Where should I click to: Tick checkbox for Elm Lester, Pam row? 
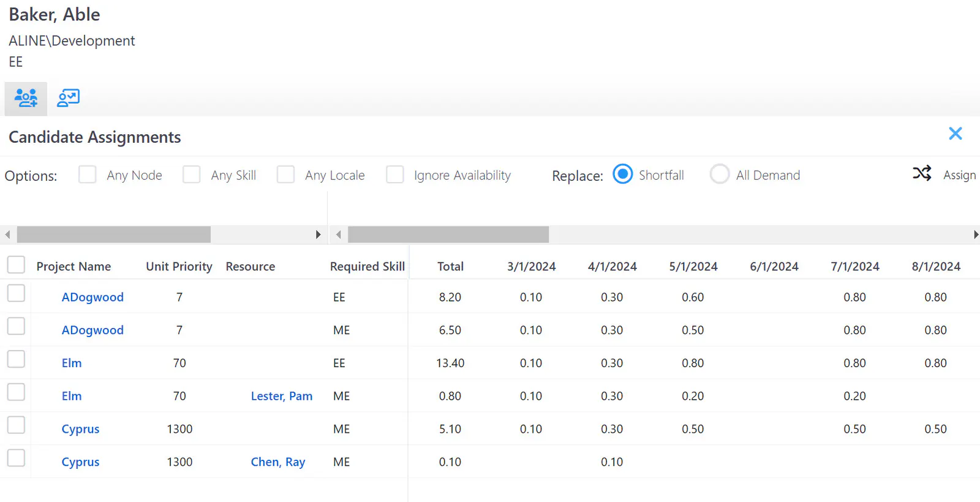coord(16,392)
